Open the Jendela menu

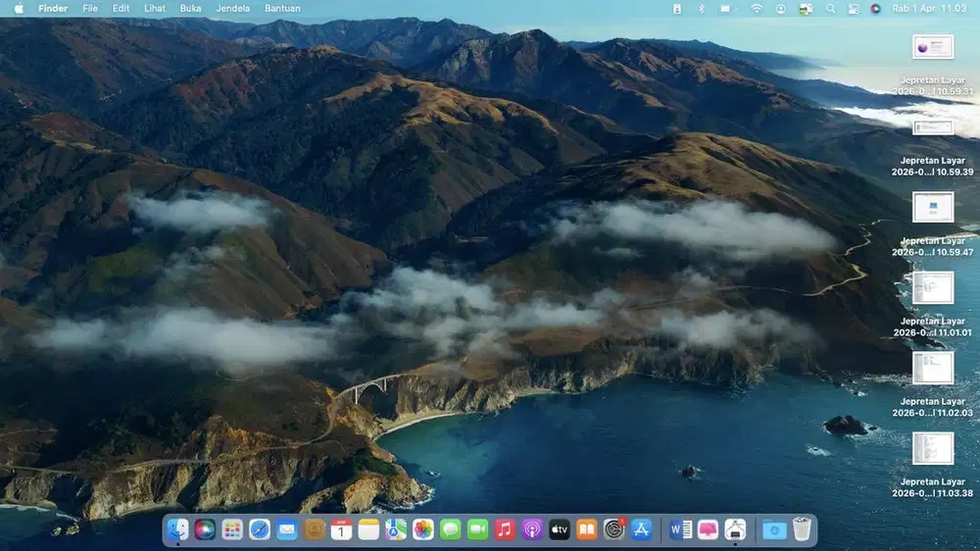[233, 8]
